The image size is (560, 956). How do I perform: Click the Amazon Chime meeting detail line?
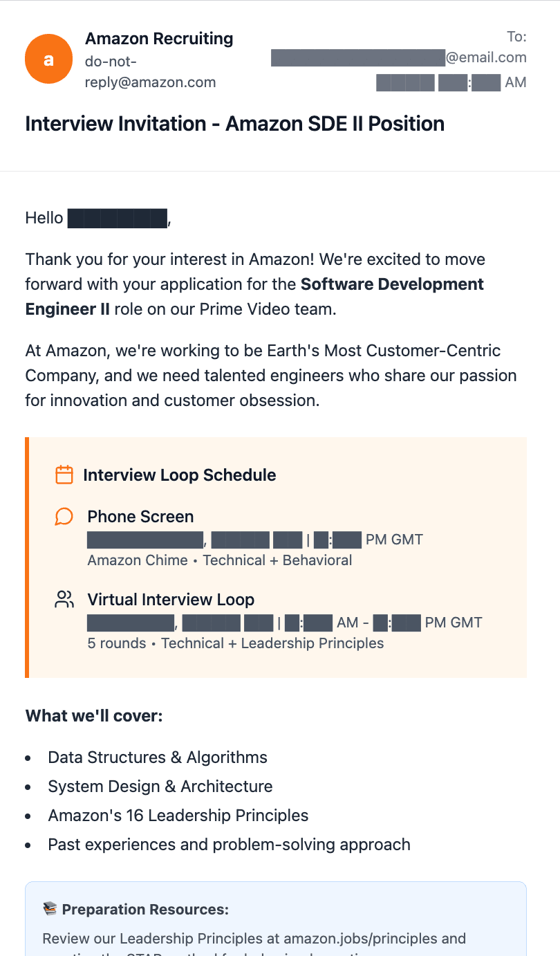pyautogui.click(x=220, y=560)
